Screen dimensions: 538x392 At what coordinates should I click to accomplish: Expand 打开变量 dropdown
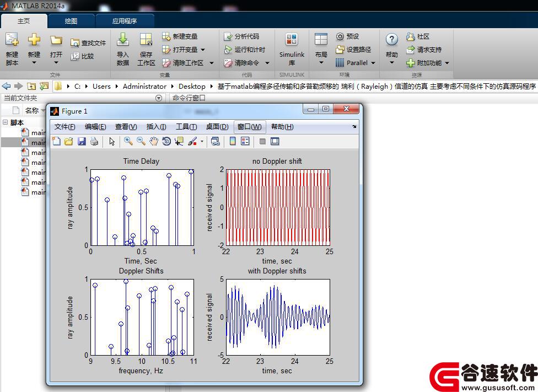tap(203, 50)
